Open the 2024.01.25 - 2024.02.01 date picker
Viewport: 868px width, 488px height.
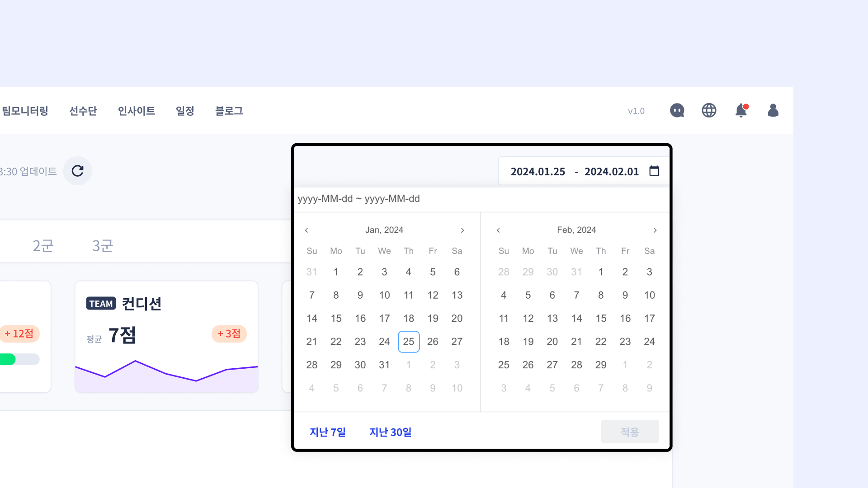coord(574,172)
